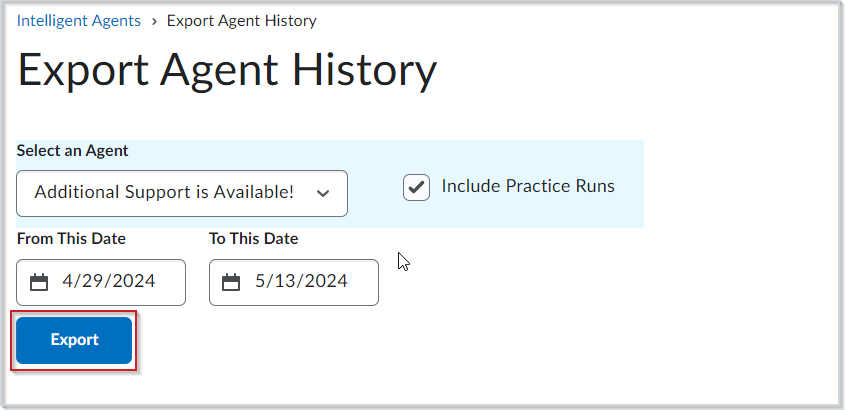The image size is (845, 410).
Task: Click the white 'Export' text on the button
Action: tap(74, 340)
